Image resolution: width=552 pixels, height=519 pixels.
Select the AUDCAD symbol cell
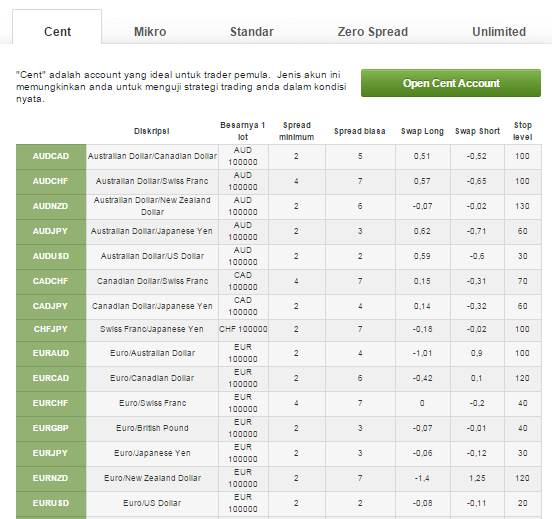51,156
